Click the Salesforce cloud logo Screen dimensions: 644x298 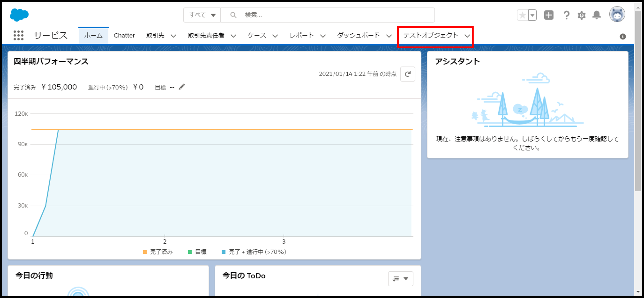[x=19, y=15]
